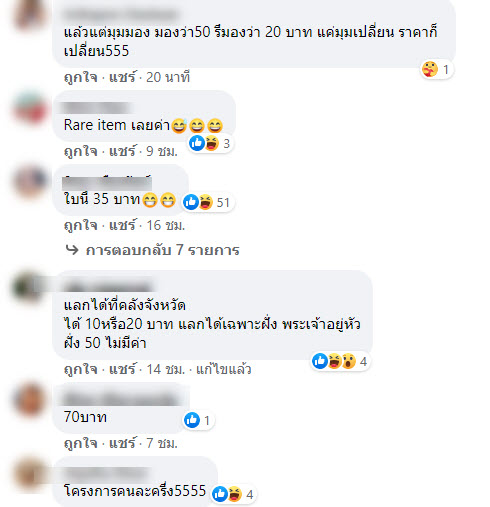
Task: Click the profile picture of 70บาท commenter
Action: 30,400
